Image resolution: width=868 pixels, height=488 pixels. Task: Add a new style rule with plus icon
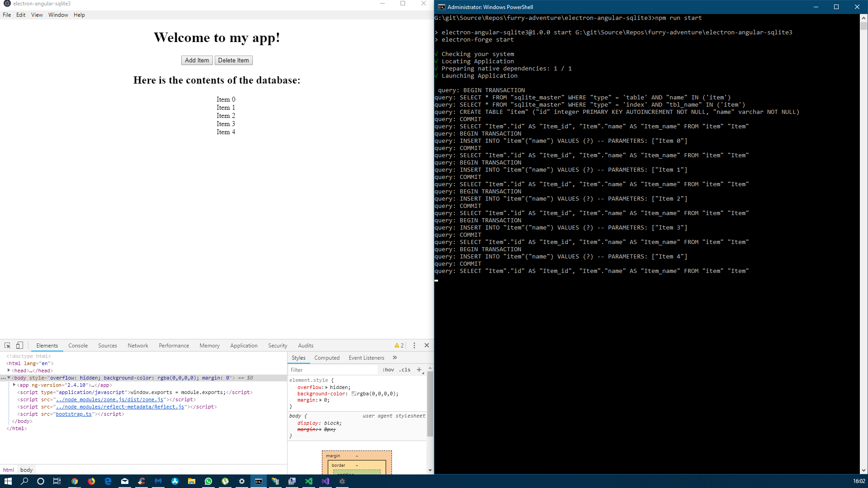click(x=419, y=370)
